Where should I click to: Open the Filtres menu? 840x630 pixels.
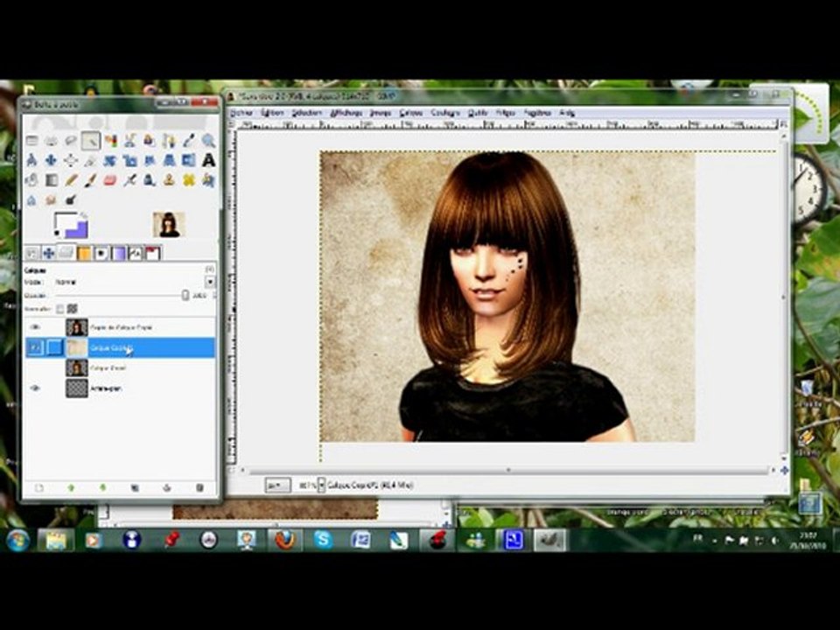point(505,113)
